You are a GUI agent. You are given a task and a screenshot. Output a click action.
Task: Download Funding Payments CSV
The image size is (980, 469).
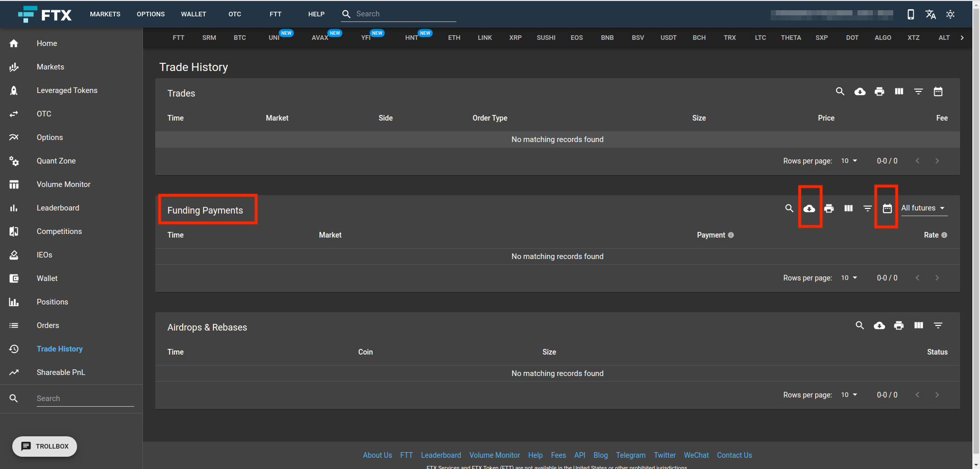(x=810, y=208)
